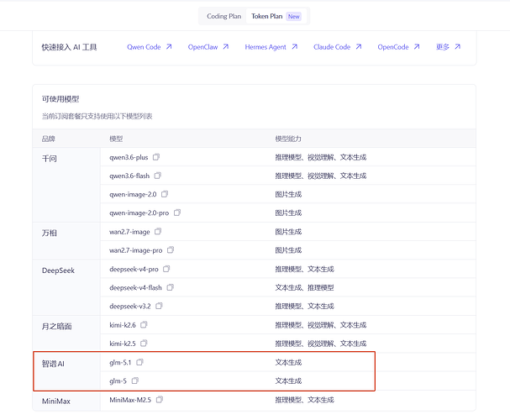510x420 pixels.
Task: Copy the kimi-k2.6 model name
Action: click(144, 325)
